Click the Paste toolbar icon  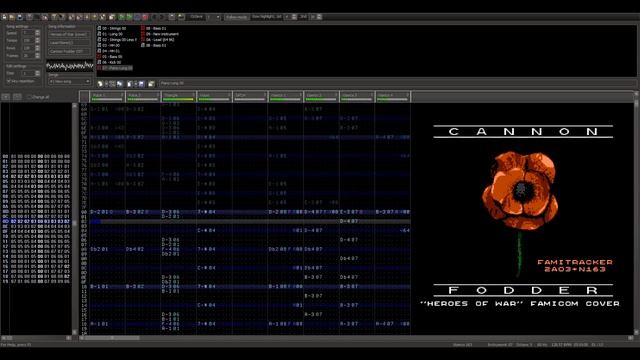pos(45,17)
